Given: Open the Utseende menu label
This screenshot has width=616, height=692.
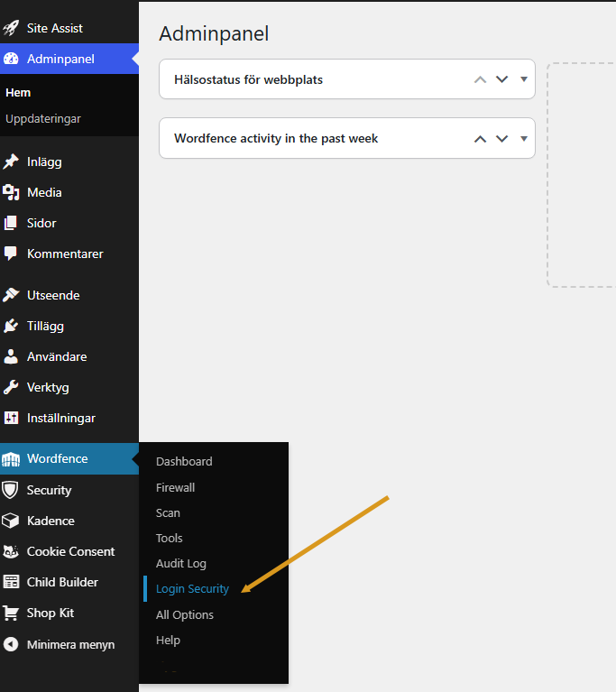Looking at the screenshot, I should [53, 295].
